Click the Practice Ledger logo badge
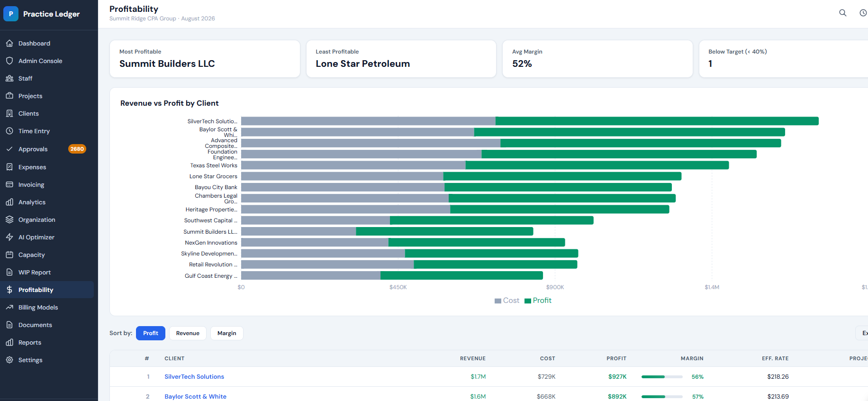 [x=11, y=14]
